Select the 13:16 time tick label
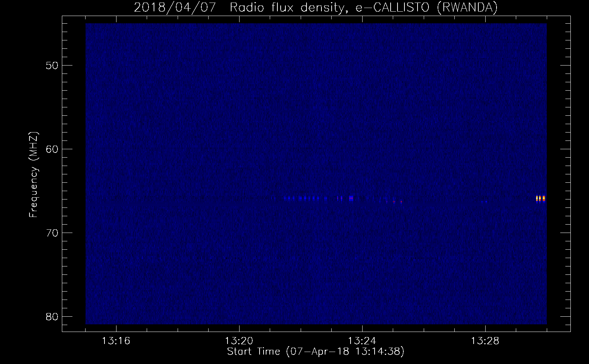Screen dimensions: 589x364 click(116, 341)
